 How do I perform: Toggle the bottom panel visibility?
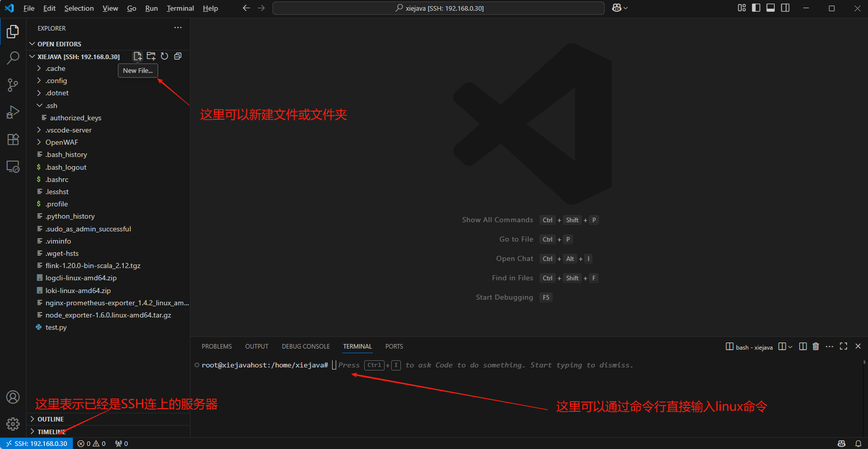(771, 8)
